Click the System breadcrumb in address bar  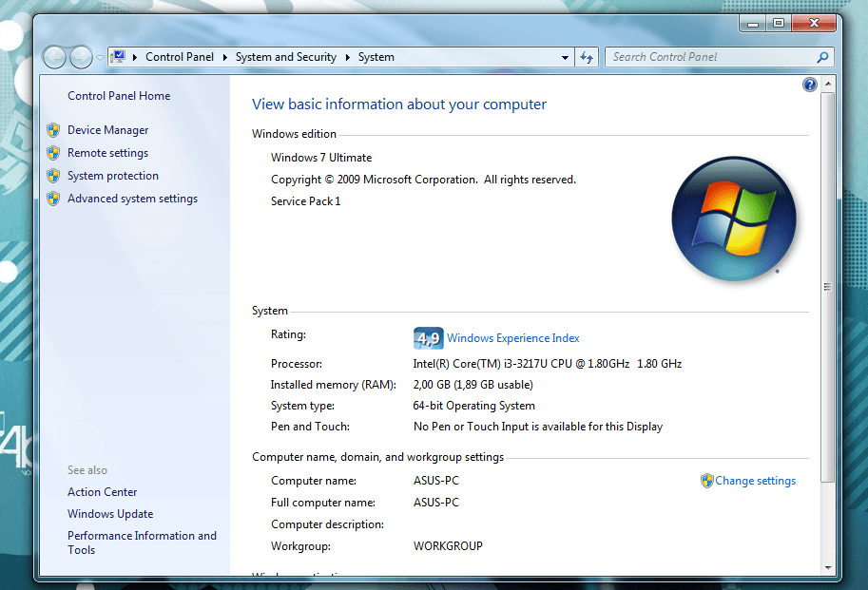pos(376,57)
